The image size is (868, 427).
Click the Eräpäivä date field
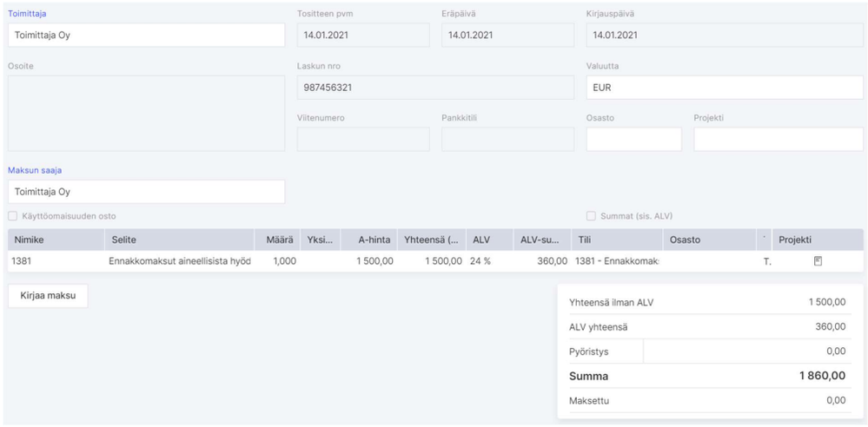(507, 36)
